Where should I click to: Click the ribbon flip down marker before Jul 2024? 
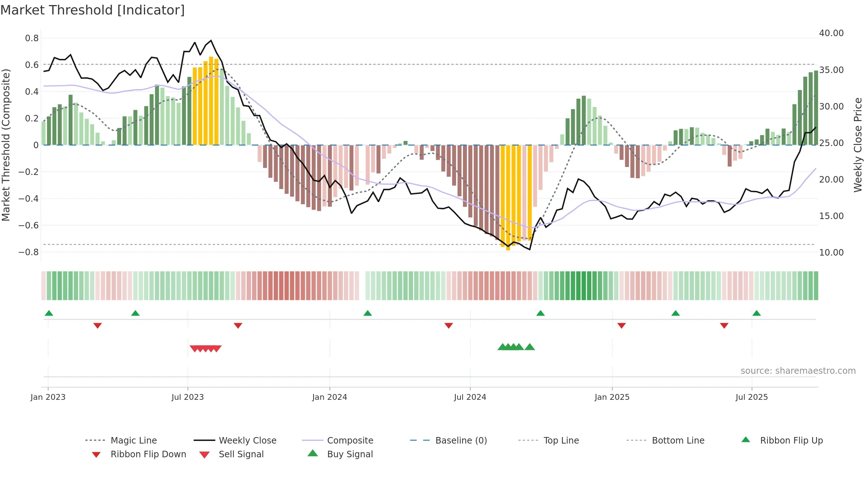449,326
